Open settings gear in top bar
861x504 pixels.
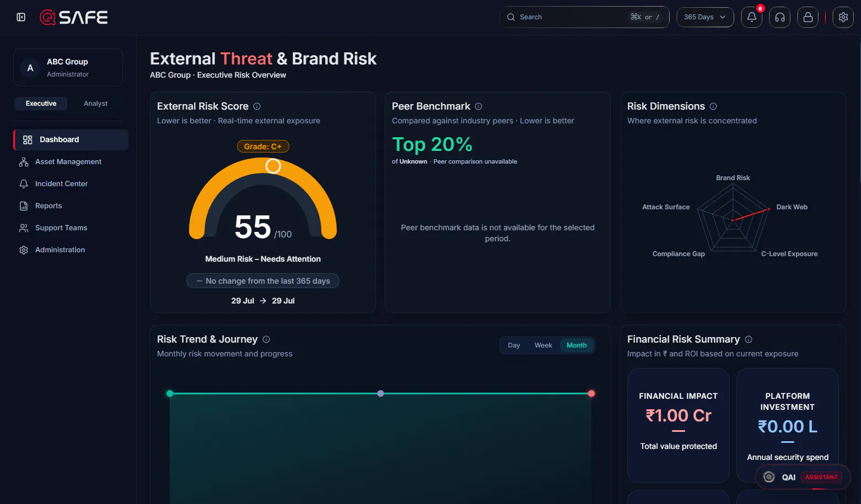coord(843,17)
